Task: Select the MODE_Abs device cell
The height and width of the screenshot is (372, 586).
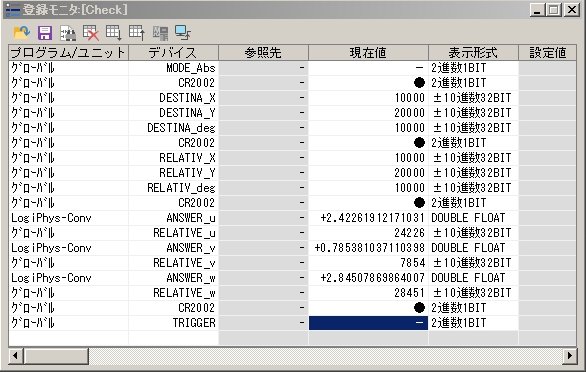Action: click(x=173, y=68)
